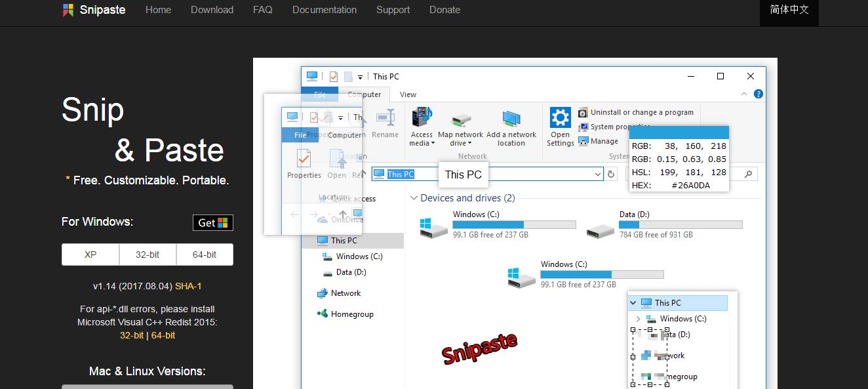Click the blue color swatch above RGB values
The height and width of the screenshot is (389, 868).
point(679,133)
